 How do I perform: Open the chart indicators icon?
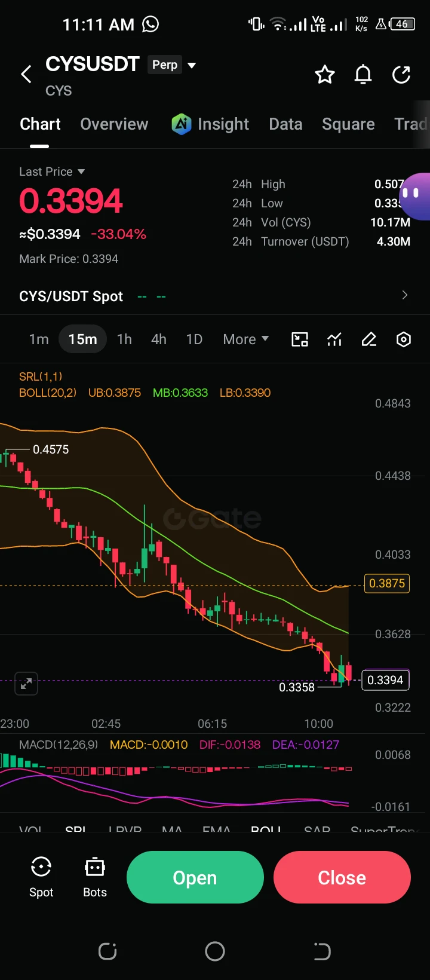[x=334, y=339]
